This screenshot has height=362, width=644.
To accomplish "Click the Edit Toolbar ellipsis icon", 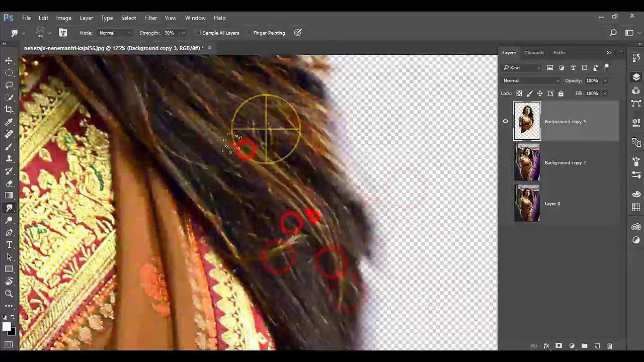I will 9,306.
